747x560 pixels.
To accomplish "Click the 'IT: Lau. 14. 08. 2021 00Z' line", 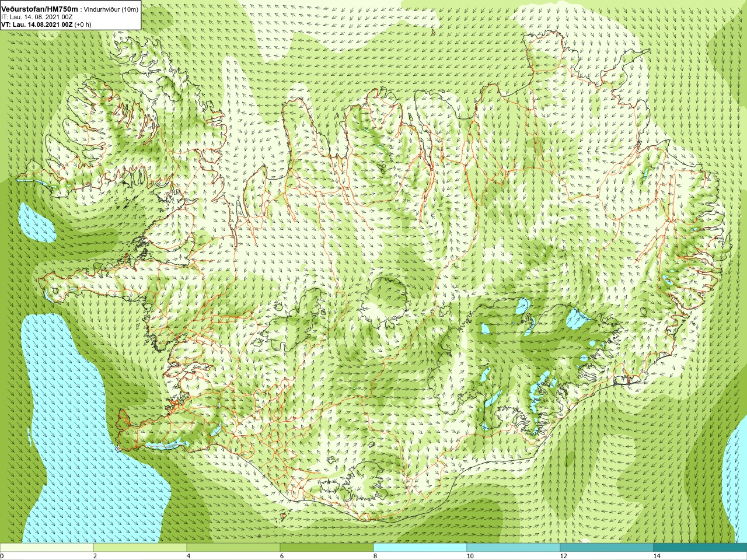I will [x=37, y=17].
